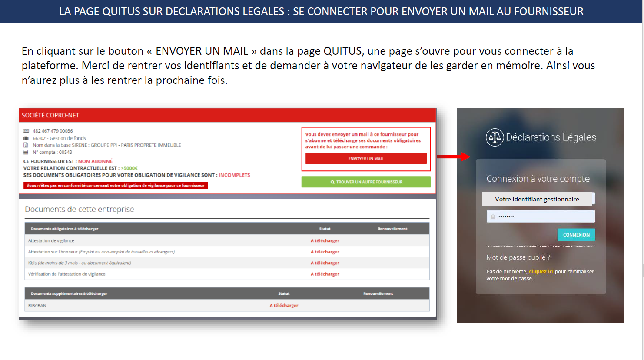Log in with the CONNEXION button
This screenshot has height=360, width=644.
pos(576,235)
